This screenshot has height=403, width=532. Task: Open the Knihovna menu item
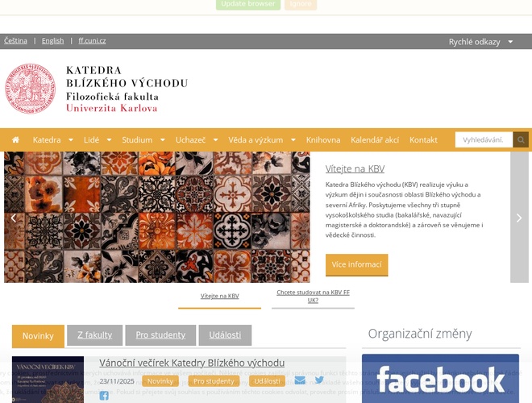click(323, 139)
